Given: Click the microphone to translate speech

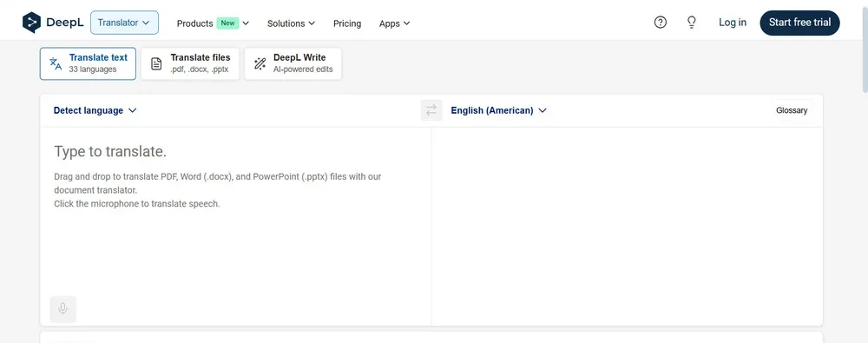Looking at the screenshot, I should point(63,309).
